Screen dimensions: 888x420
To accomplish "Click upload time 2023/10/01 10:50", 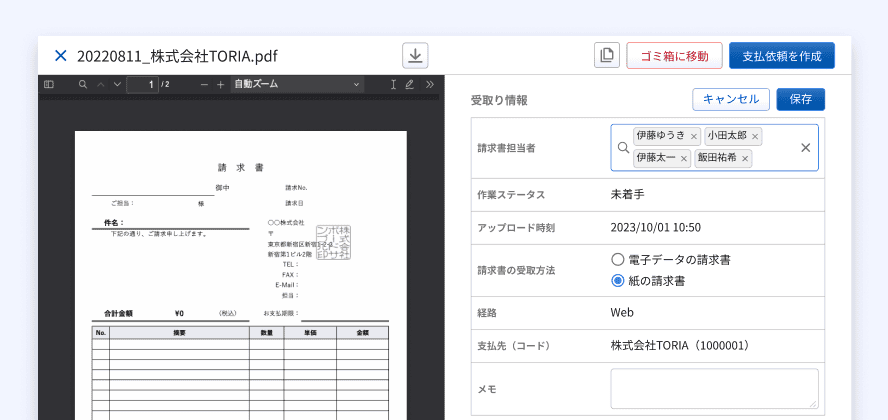I will click(x=655, y=228).
